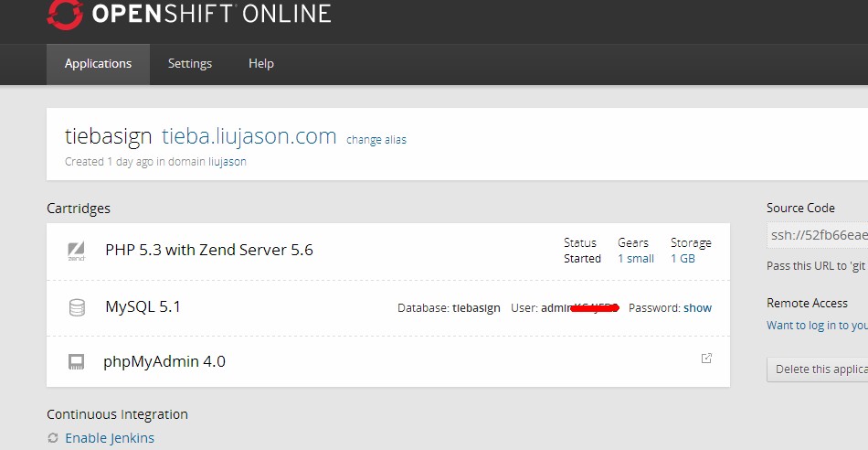Screen dimensions: 868x450
Task: Open the Help tab
Action: pos(261,64)
